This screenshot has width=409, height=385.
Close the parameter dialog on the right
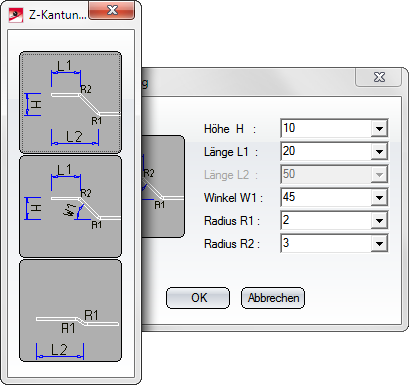[x=379, y=77]
